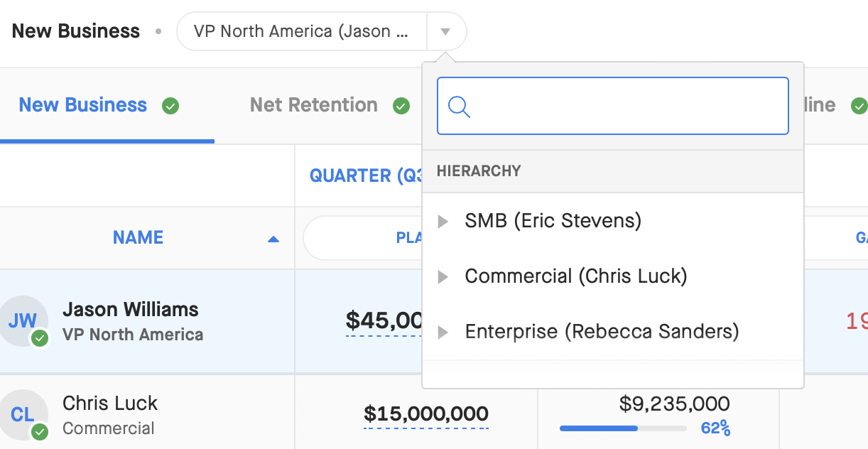
Task: Click the New Business page title
Action: click(x=76, y=31)
